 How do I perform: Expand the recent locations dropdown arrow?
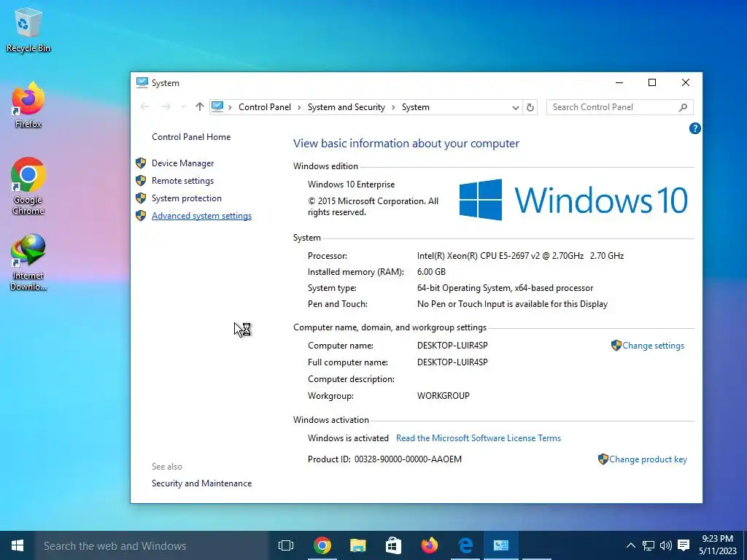pos(183,107)
